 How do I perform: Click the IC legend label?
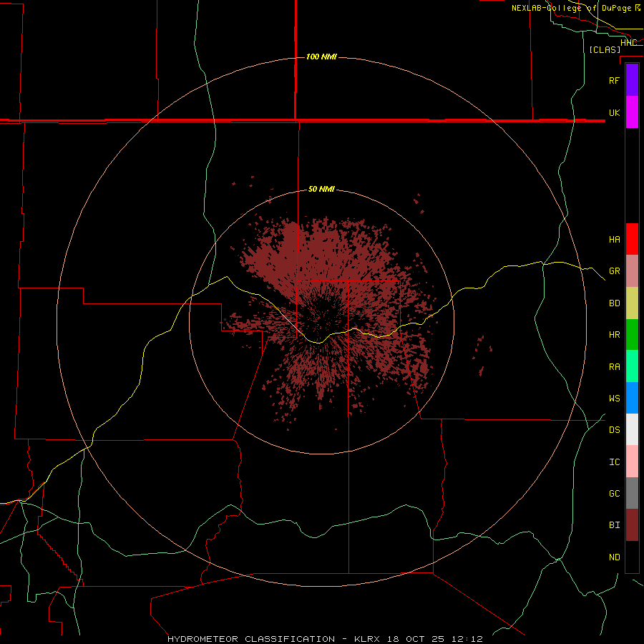tap(614, 462)
